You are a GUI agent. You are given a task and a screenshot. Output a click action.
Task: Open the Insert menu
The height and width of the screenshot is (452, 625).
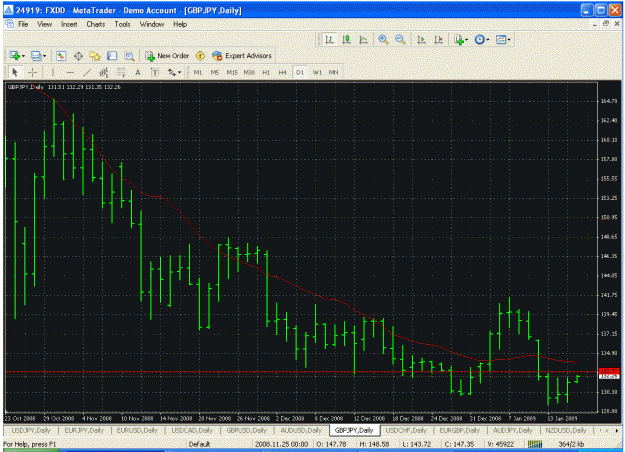(69, 24)
